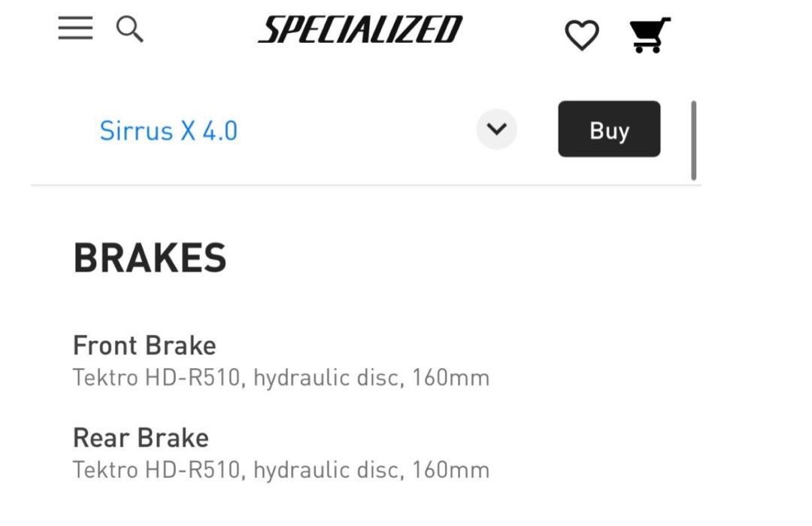Click the Tektro HD-R510 brake description

280,377
